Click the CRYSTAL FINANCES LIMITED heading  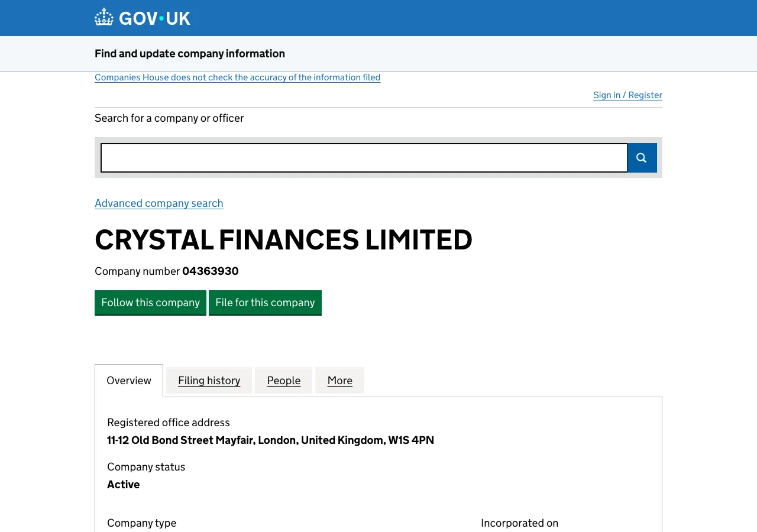point(283,240)
